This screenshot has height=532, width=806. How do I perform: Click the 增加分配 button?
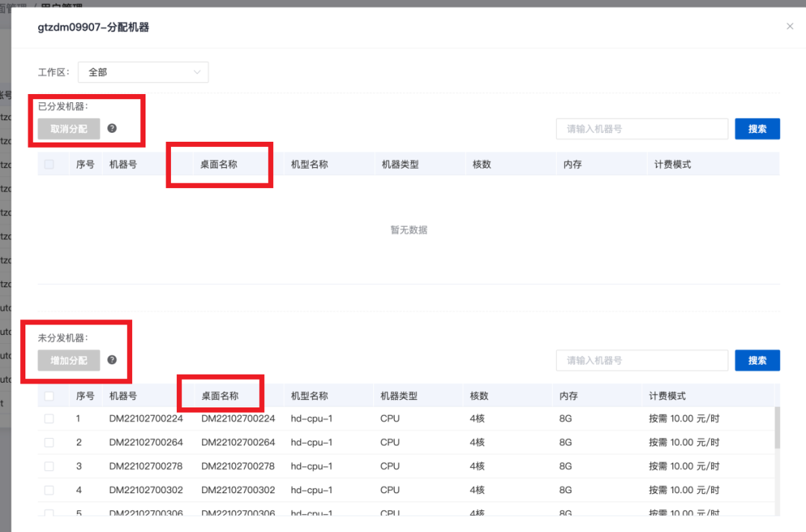[x=69, y=360]
